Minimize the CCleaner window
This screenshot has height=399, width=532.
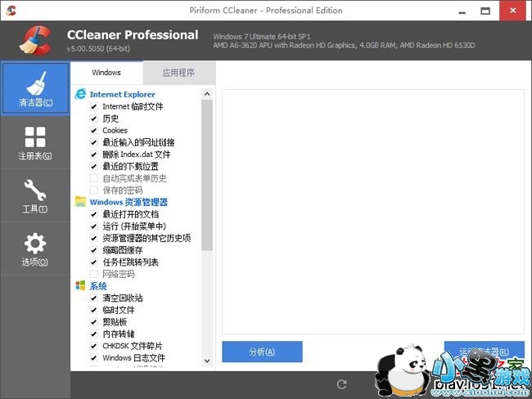coord(462,11)
